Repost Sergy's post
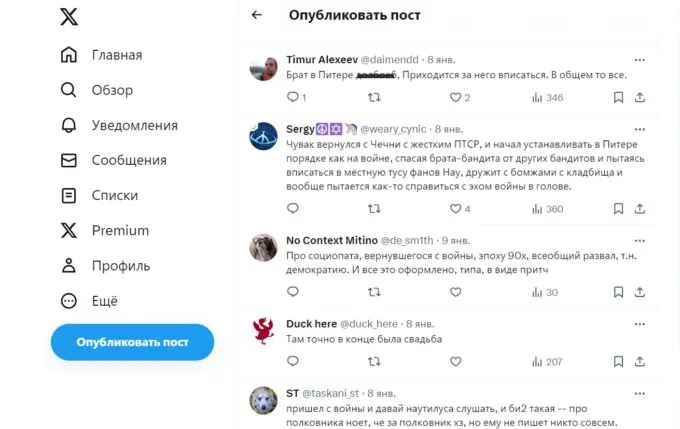The image size is (680, 429). pos(374,209)
